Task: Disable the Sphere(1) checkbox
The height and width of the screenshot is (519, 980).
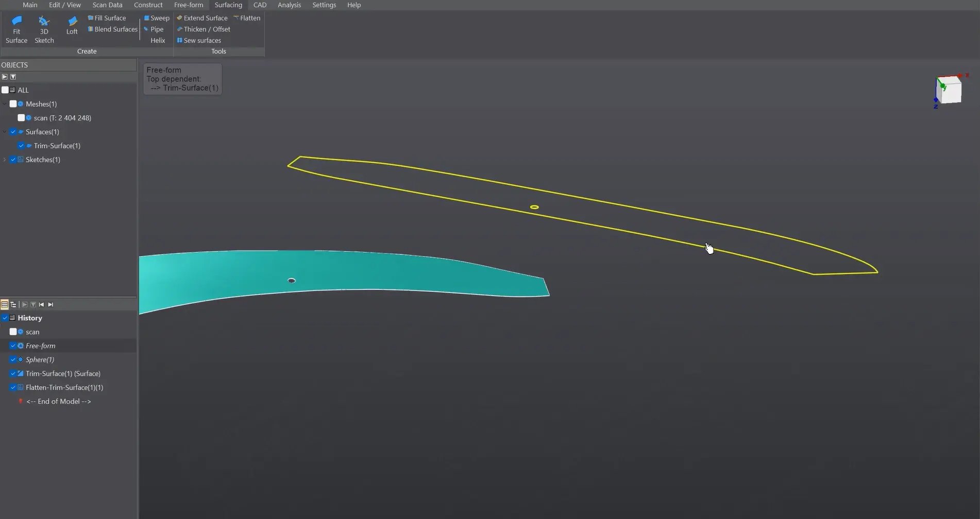Action: click(x=13, y=359)
